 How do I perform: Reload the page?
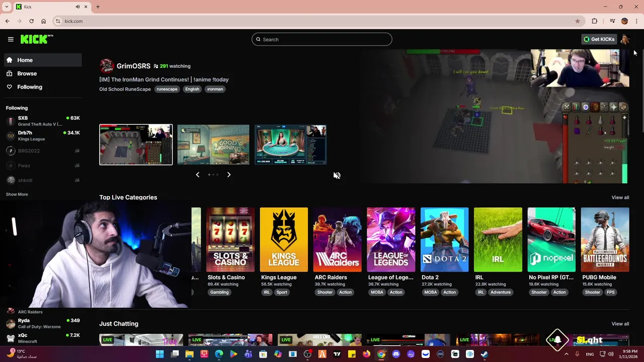pos(31,21)
